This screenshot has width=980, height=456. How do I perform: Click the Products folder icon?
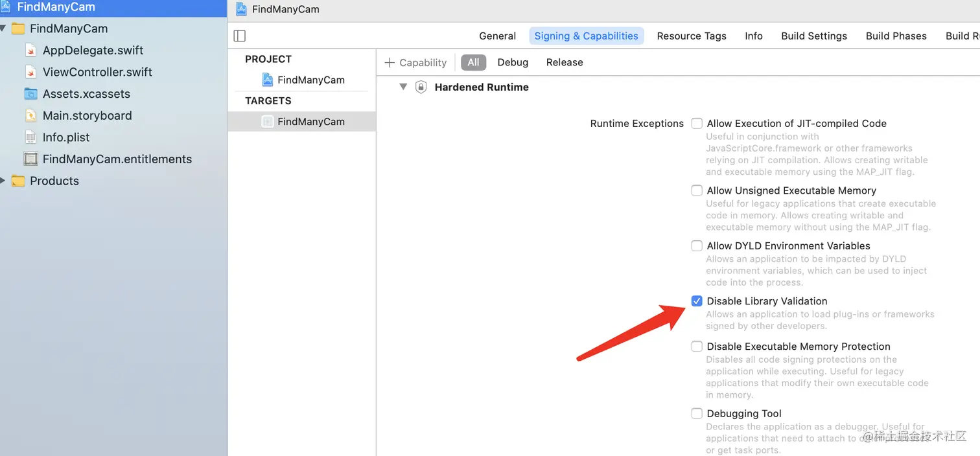[18, 181]
